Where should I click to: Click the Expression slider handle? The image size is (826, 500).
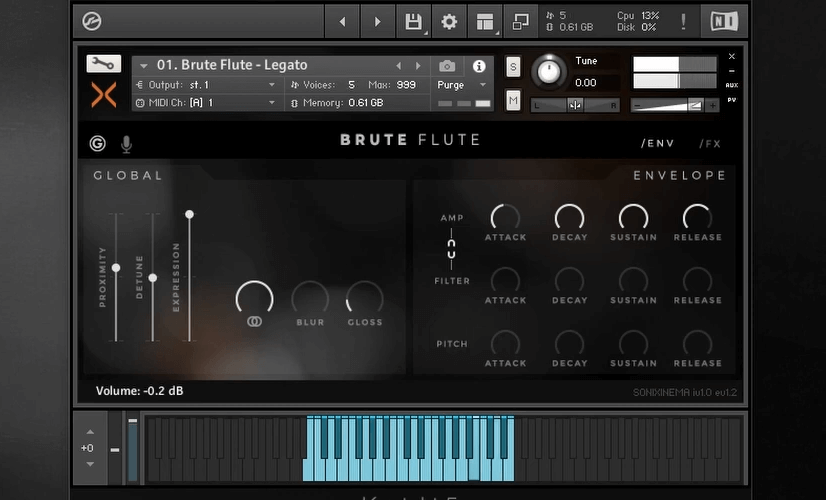coord(190,214)
